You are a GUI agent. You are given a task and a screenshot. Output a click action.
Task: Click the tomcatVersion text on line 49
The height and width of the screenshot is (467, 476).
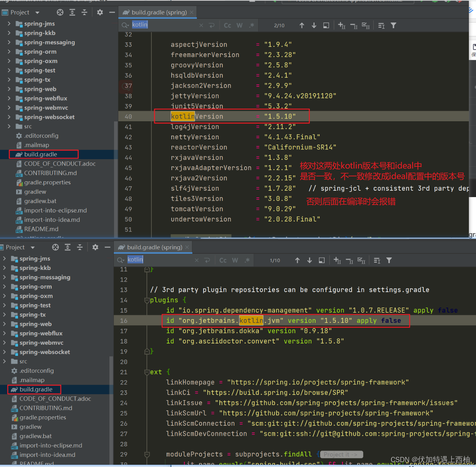(x=197, y=209)
